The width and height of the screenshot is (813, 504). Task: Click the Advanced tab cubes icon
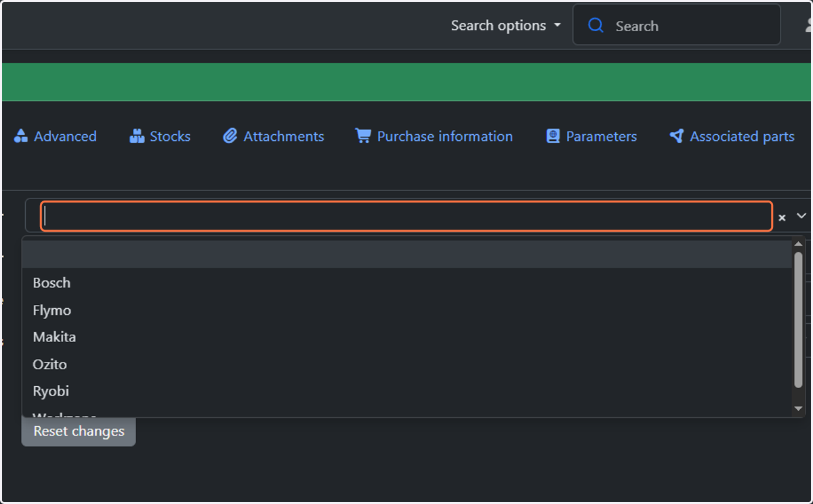[x=20, y=136]
